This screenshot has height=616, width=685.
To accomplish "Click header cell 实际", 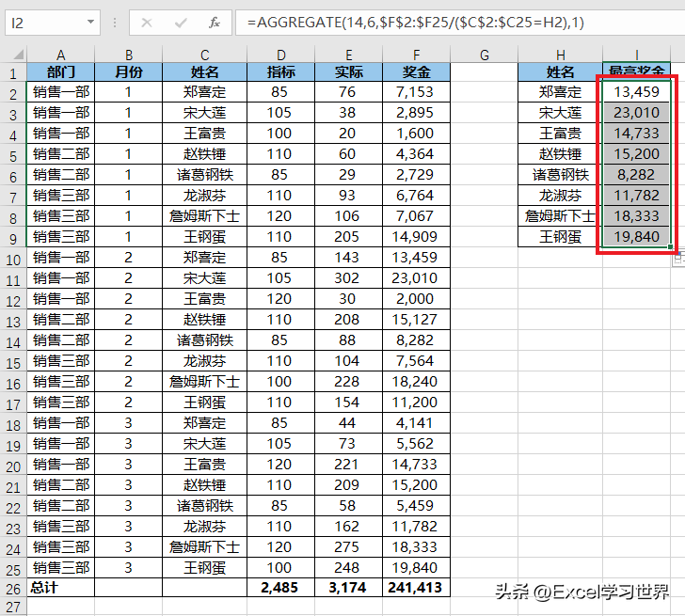I will point(348,72).
